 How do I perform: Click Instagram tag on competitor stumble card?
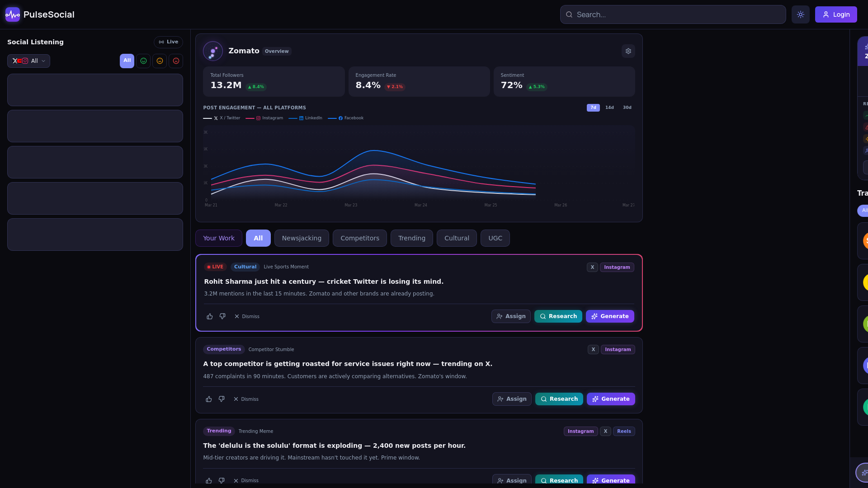coord(618,350)
